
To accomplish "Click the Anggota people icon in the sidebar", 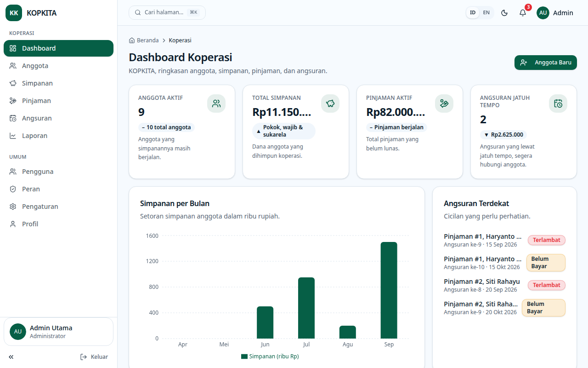I will tap(13, 66).
